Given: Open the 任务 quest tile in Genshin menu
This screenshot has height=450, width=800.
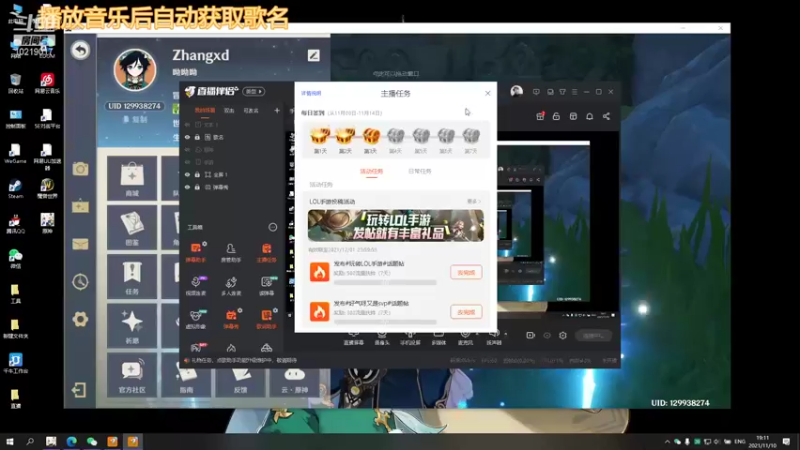Looking at the screenshot, I should [x=132, y=277].
